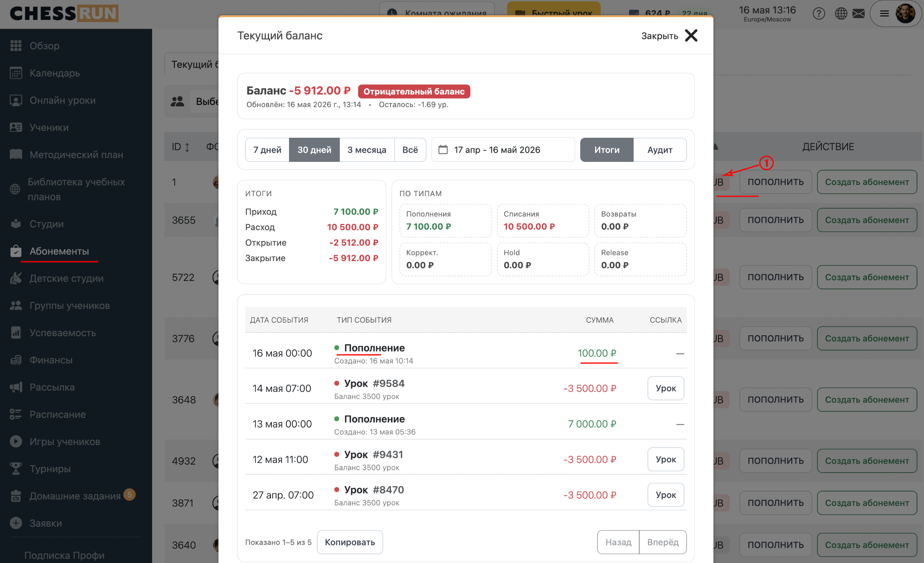The width and height of the screenshot is (924, 563).
Task: Open the mail envelope icon
Action: pyautogui.click(x=859, y=13)
